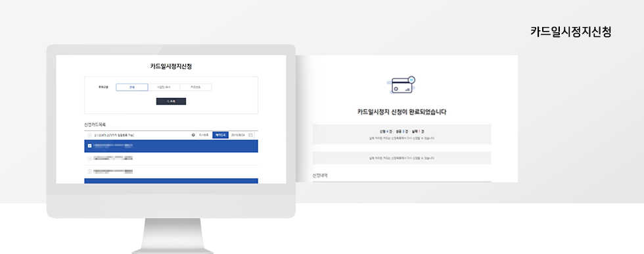Click the 카드일시정지신청 title inside the monitor screen
Viewport: 644px width, 254px height.
click(171, 66)
